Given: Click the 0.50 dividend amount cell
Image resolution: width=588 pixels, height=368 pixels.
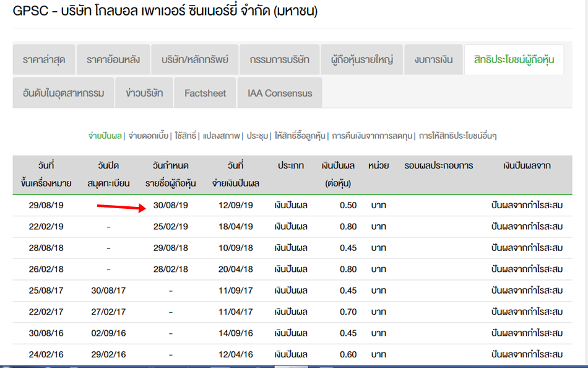Looking at the screenshot, I should pos(348,206).
